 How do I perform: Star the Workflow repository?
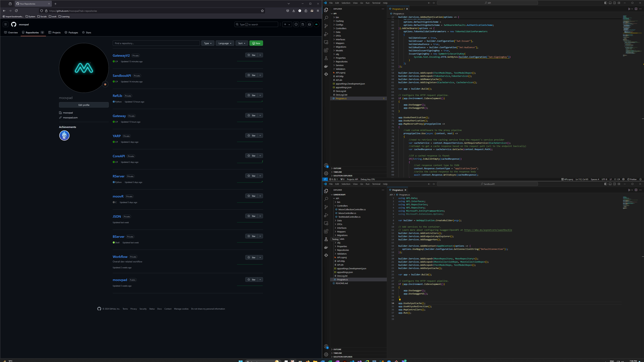(x=251, y=257)
